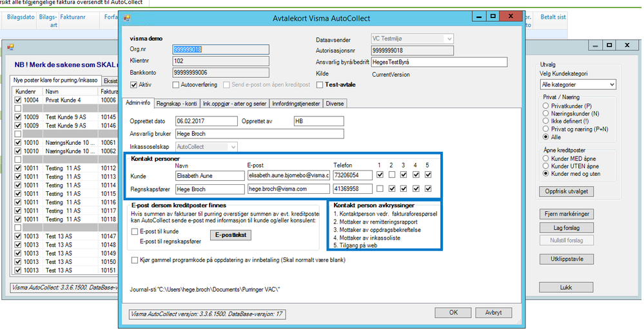The height and width of the screenshot is (329, 644).
Task: Select Privatkunder (P) radio button
Action: point(545,106)
